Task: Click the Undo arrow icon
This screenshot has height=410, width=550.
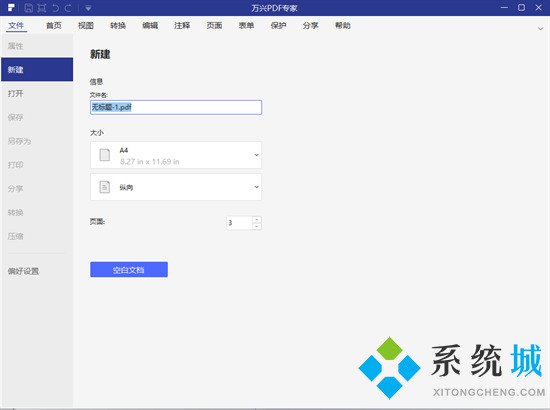Action: tap(55, 8)
